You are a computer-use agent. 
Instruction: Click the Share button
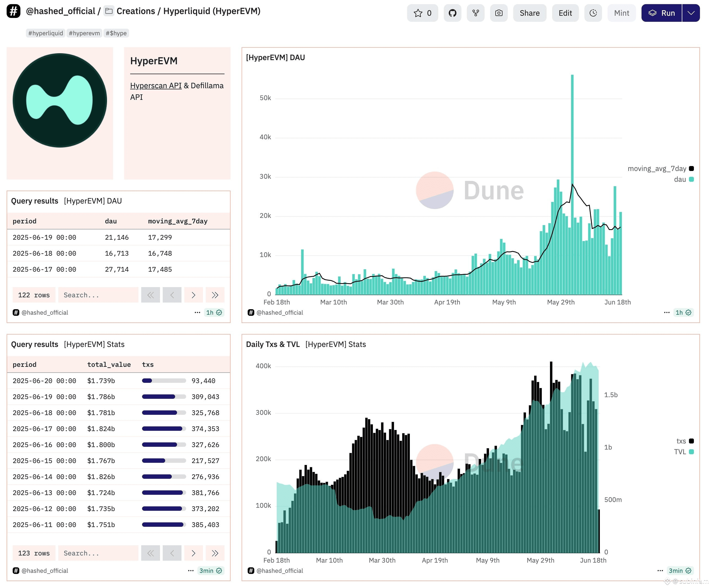tap(530, 13)
